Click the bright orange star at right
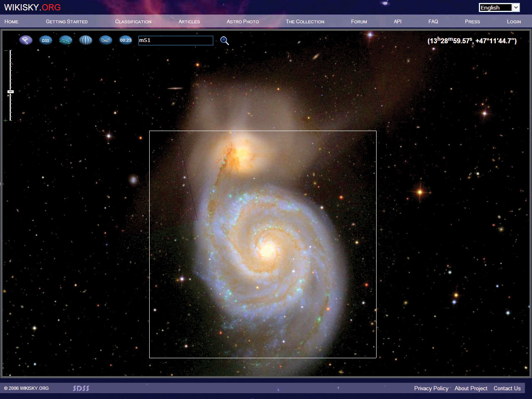The height and width of the screenshot is (399, 532). tap(420, 192)
